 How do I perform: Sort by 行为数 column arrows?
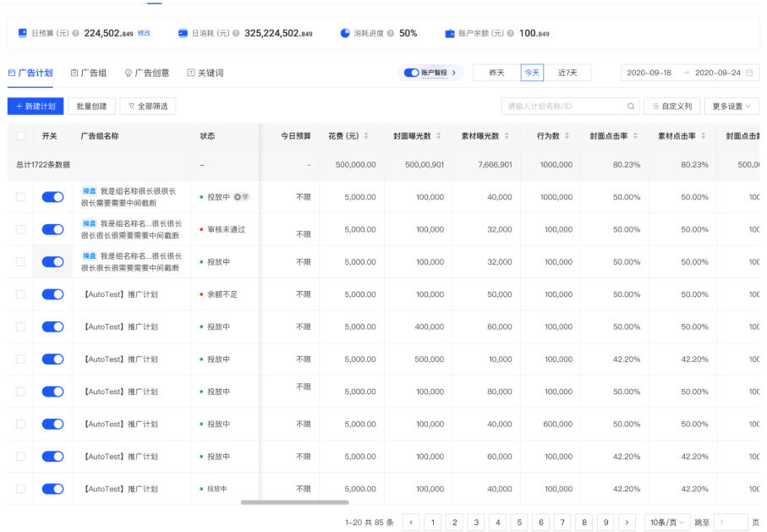(x=567, y=135)
